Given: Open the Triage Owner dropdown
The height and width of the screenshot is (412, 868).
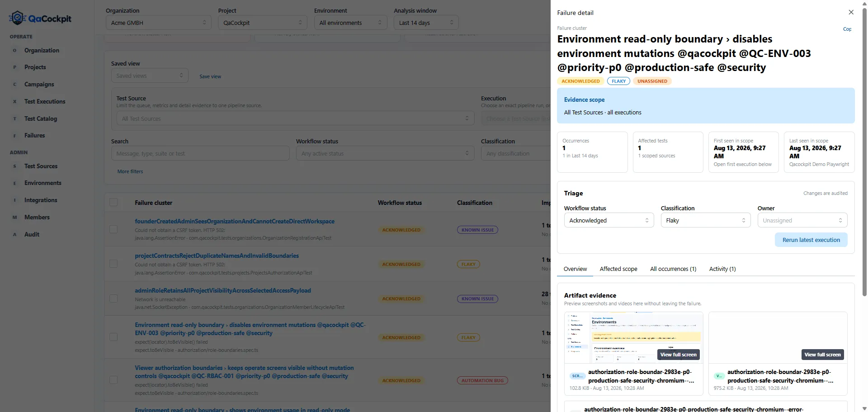Looking at the screenshot, I should click(x=802, y=220).
